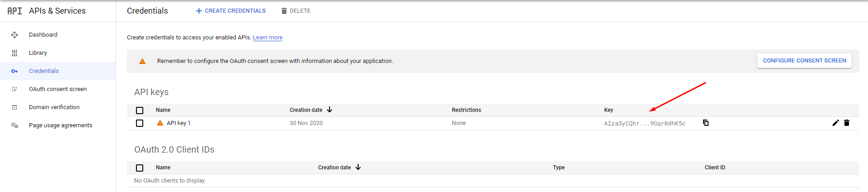Open OAuth consent screen menu item
Image resolution: width=868 pixels, height=192 pixels.
(58, 89)
